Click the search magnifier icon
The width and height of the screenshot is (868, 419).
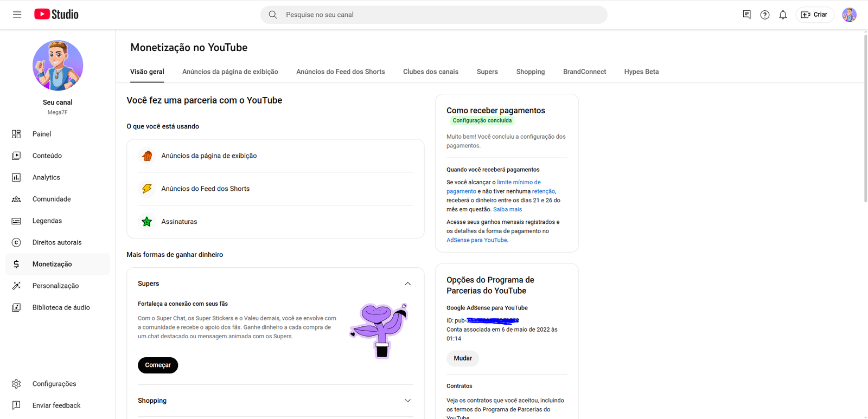[273, 15]
